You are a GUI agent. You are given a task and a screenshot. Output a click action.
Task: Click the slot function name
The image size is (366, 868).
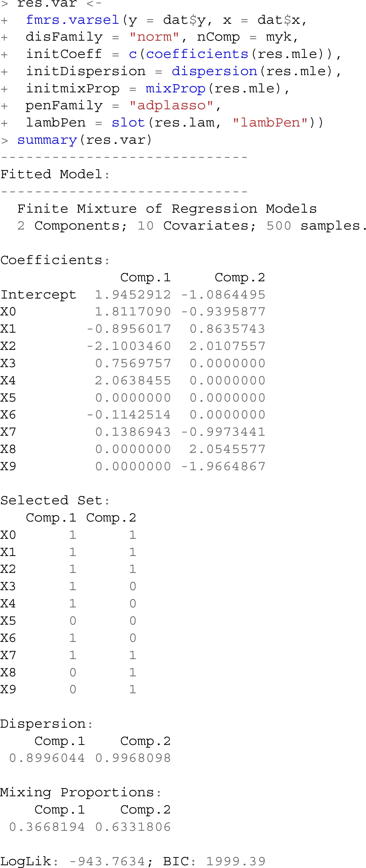click(128, 123)
